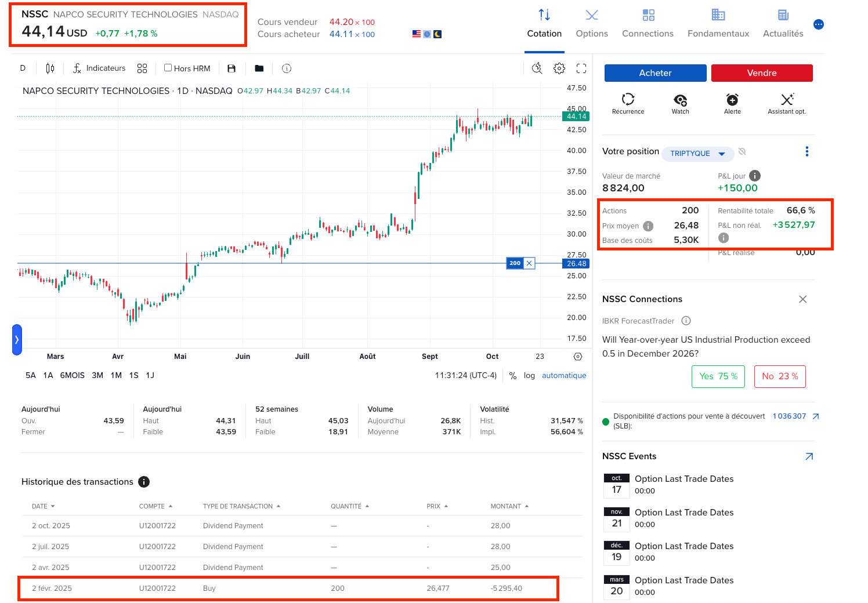Open the SLB availability external arrow
The height and width of the screenshot is (603, 868).
816,416
